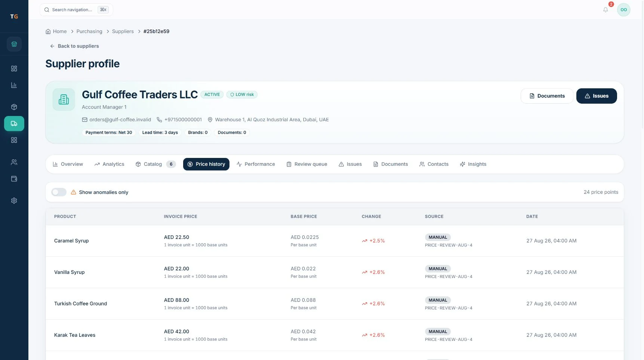Click the TG logo
The width and height of the screenshot is (644, 360).
[14, 16]
